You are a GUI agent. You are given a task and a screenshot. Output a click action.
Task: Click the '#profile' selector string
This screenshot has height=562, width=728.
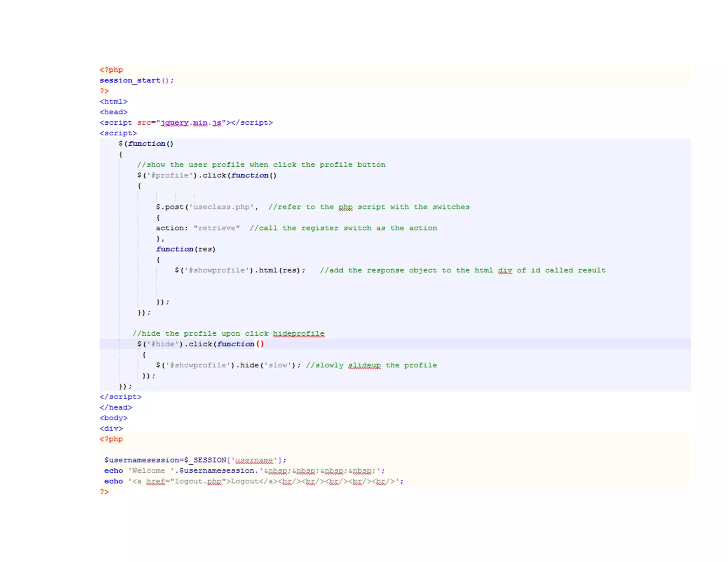[x=170, y=175]
